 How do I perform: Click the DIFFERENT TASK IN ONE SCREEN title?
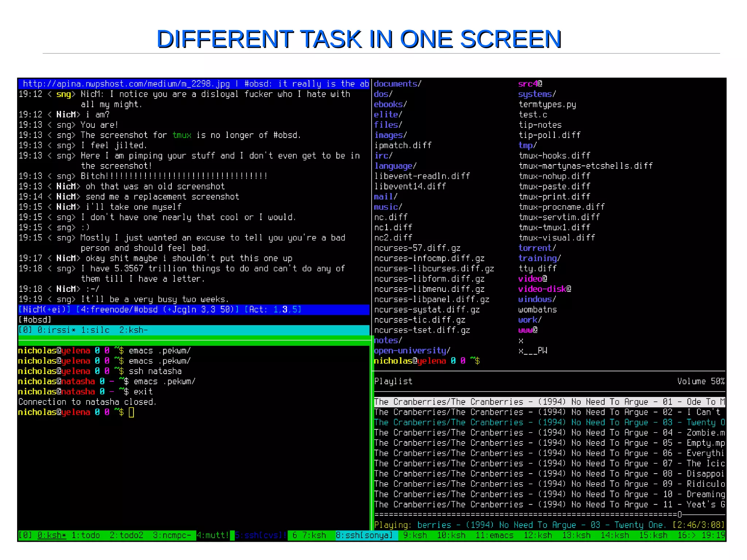pos(359,39)
